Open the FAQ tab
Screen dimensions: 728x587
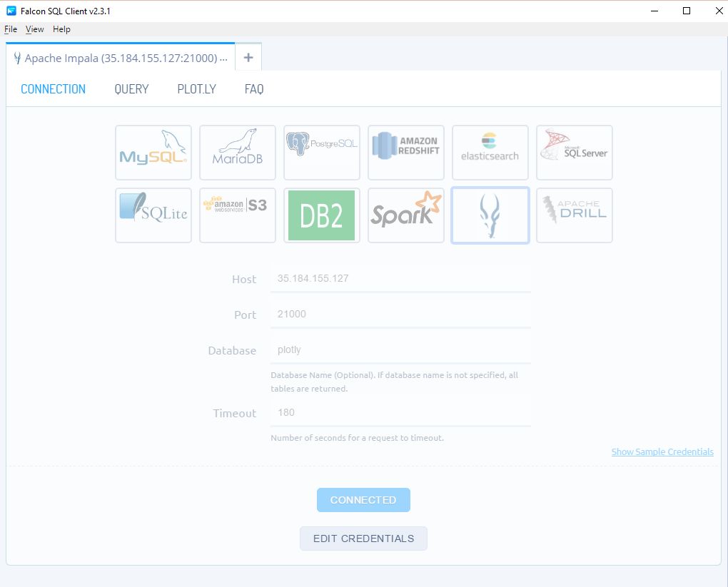coord(254,88)
